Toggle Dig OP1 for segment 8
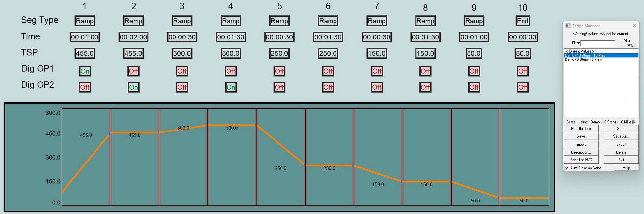Image resolution: width=644 pixels, height=214 pixels. 425,71
